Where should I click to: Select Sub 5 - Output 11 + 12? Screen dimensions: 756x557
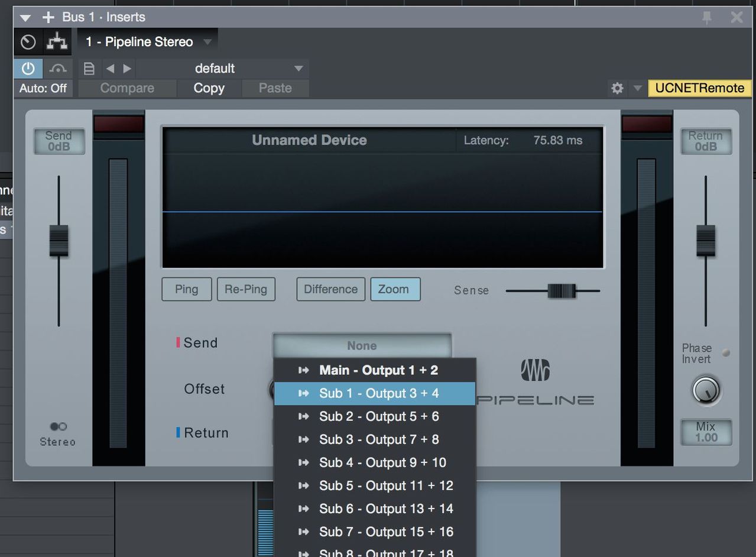click(375, 485)
